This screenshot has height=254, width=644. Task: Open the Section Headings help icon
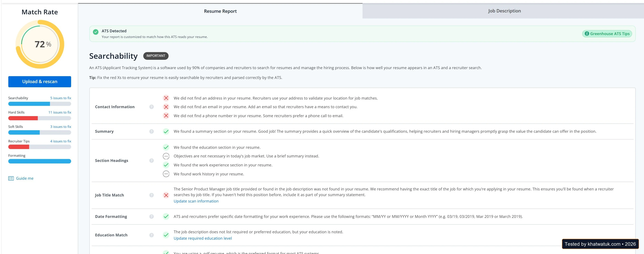(151, 161)
